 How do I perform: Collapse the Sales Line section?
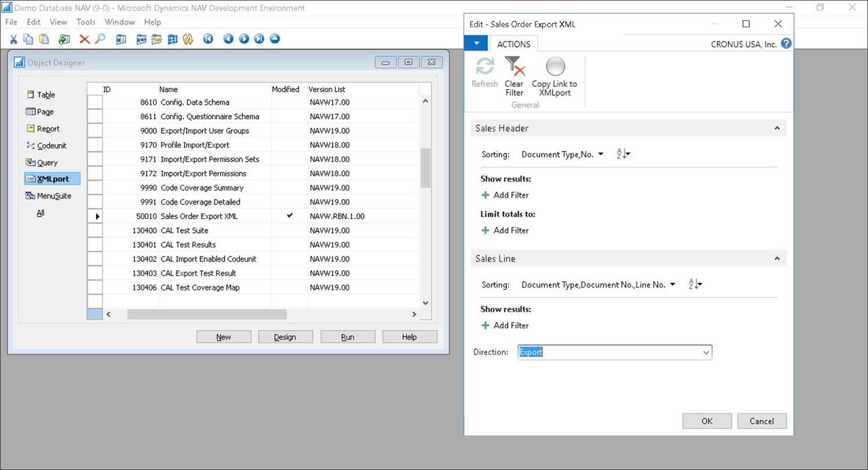(x=777, y=258)
